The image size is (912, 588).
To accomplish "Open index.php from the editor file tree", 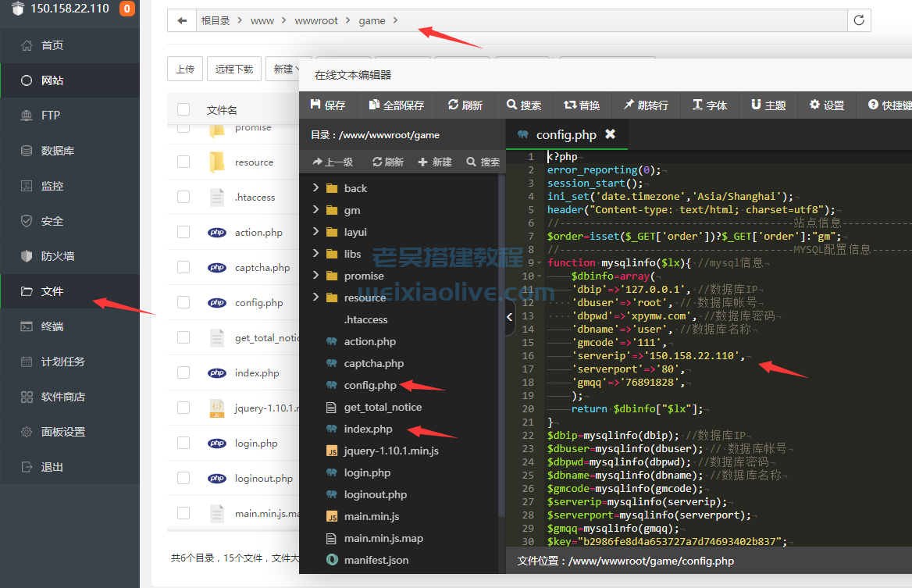I will pyautogui.click(x=368, y=429).
